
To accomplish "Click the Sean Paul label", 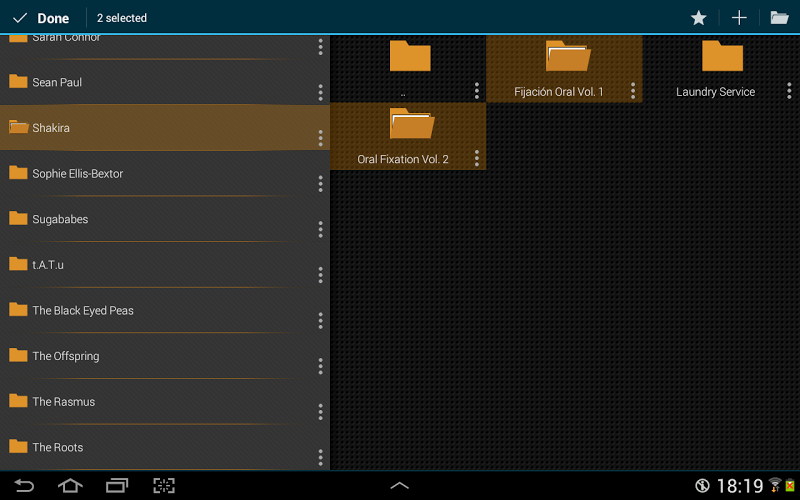I will (57, 82).
